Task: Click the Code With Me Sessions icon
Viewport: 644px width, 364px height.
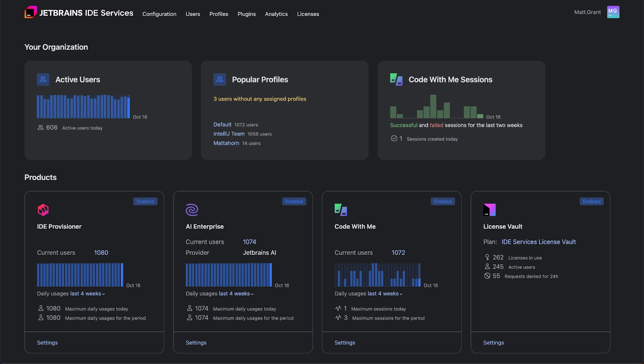Action: (396, 79)
